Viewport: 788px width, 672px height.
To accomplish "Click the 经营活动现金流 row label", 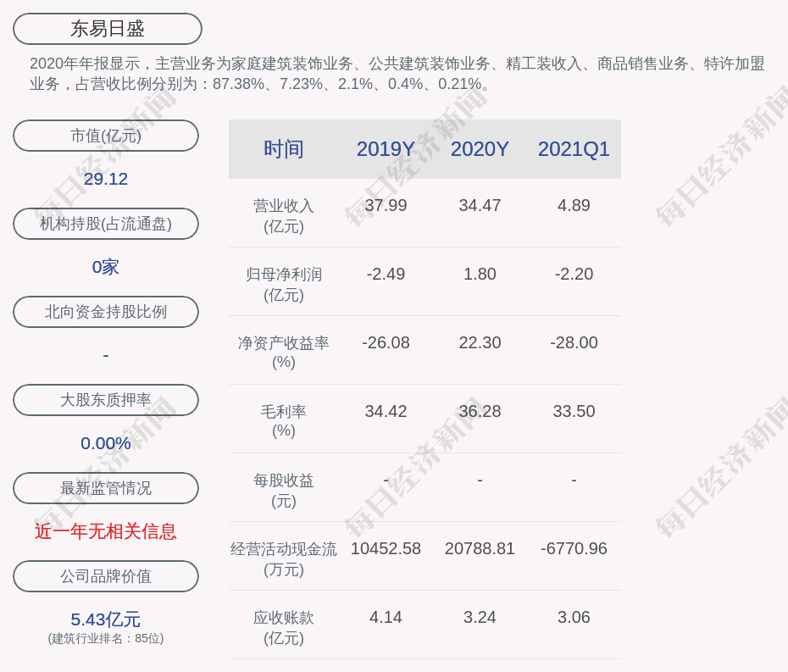I will (283, 549).
